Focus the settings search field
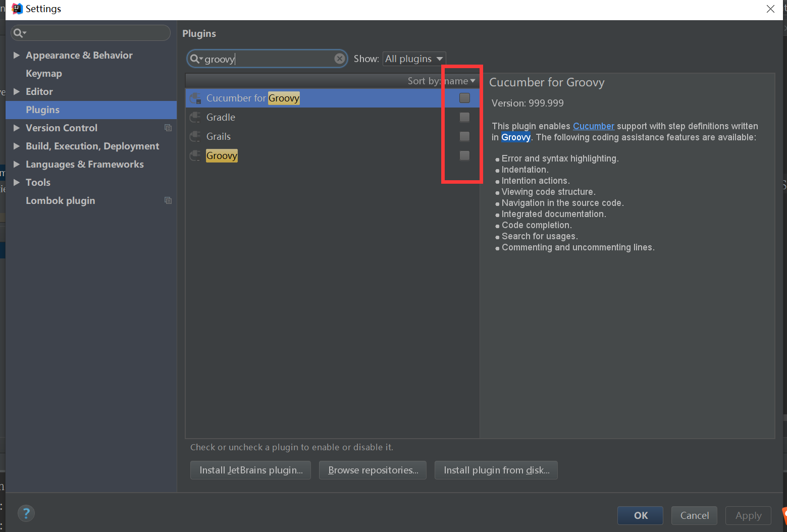787x532 pixels. tap(91, 33)
